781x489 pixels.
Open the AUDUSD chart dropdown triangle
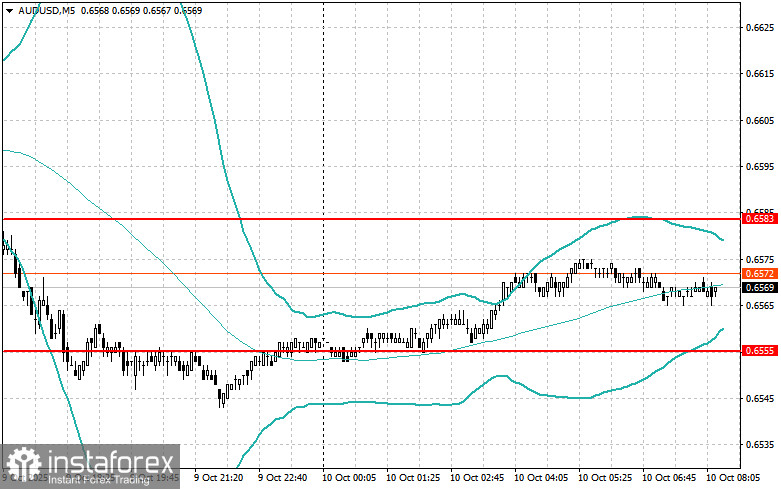[9, 10]
